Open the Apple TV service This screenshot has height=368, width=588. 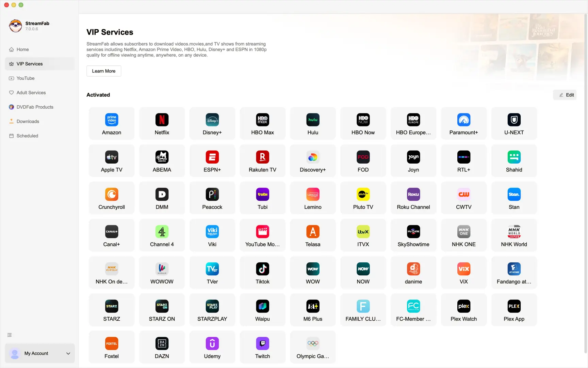112,161
